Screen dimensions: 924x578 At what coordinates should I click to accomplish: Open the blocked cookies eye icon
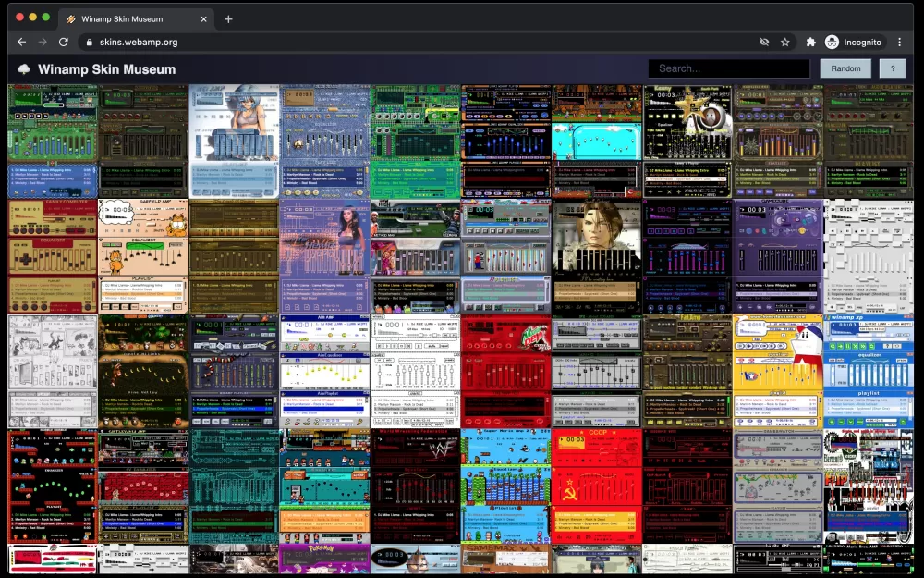tap(764, 42)
